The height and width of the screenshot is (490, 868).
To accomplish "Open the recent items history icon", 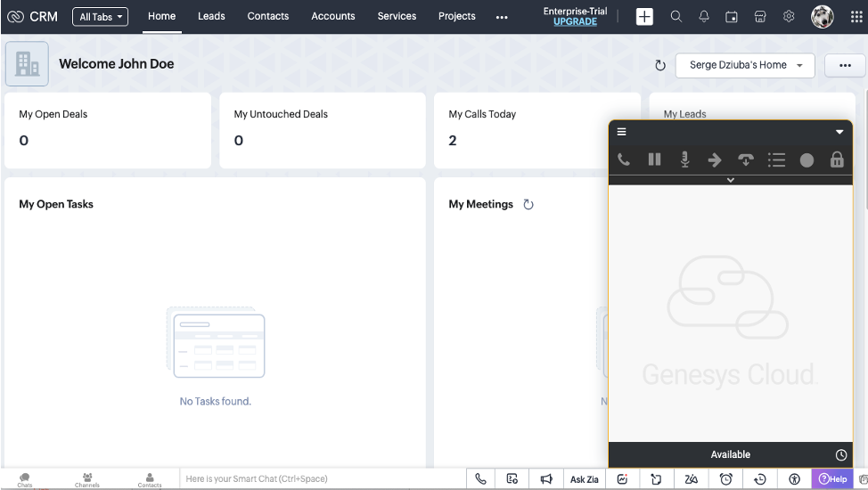I will point(760,479).
